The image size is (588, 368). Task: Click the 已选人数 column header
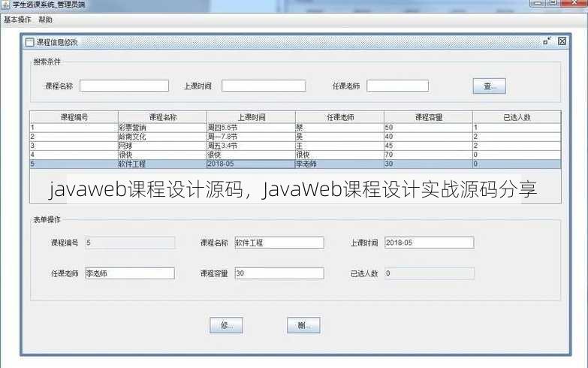(x=517, y=117)
